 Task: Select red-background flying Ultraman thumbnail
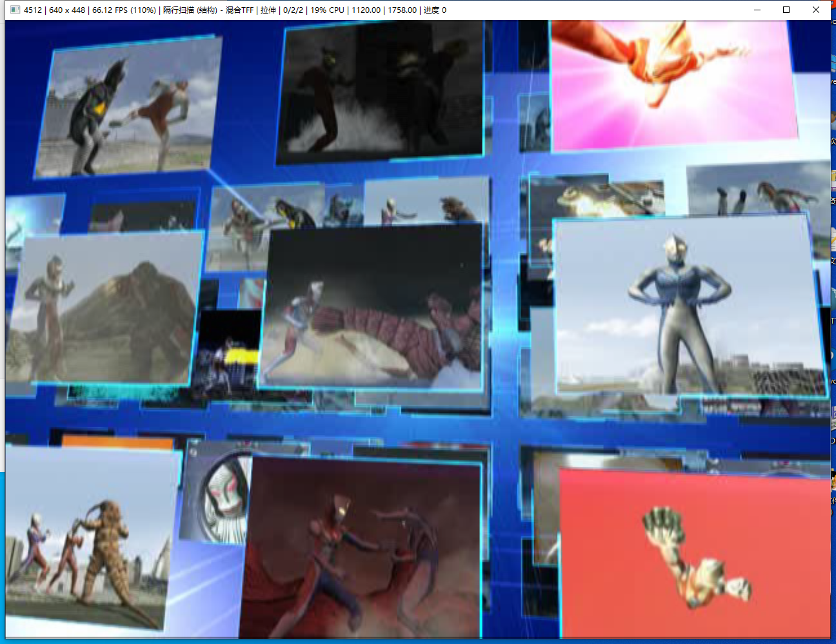pyautogui.click(x=694, y=553)
